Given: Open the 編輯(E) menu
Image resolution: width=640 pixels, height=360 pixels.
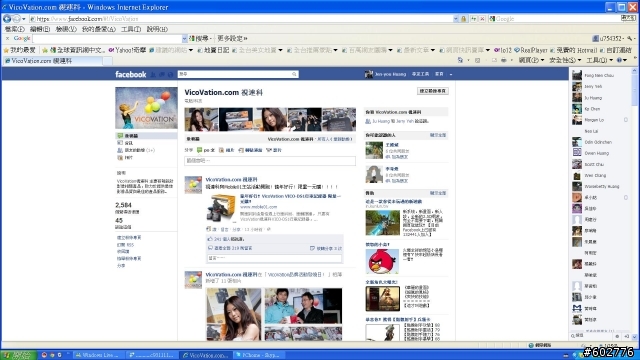Looking at the screenshot, I should tap(40, 29).
